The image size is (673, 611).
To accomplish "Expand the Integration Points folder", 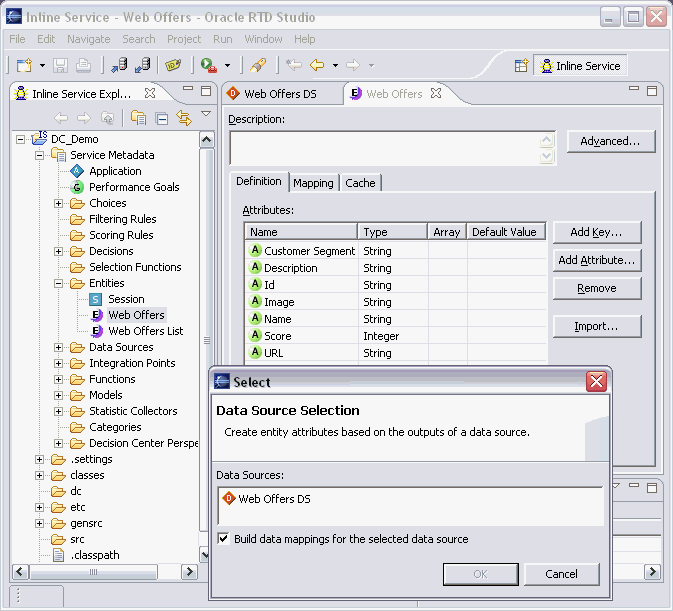I will (x=59, y=363).
